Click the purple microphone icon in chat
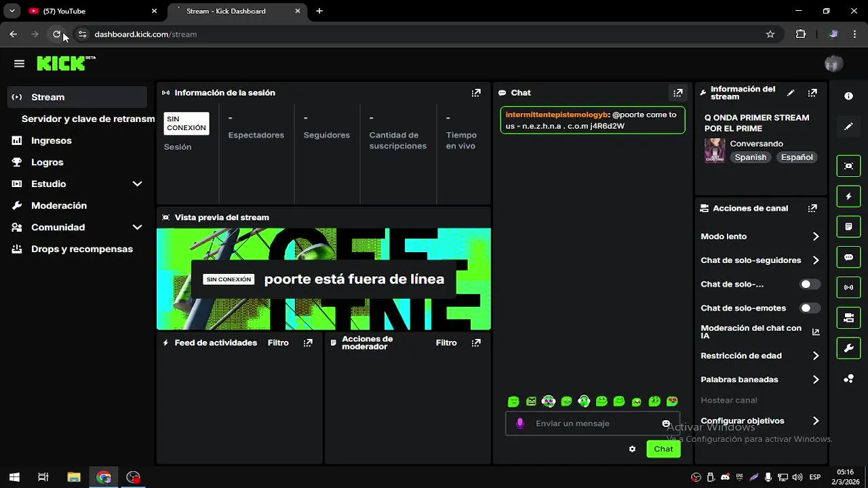 (520, 424)
